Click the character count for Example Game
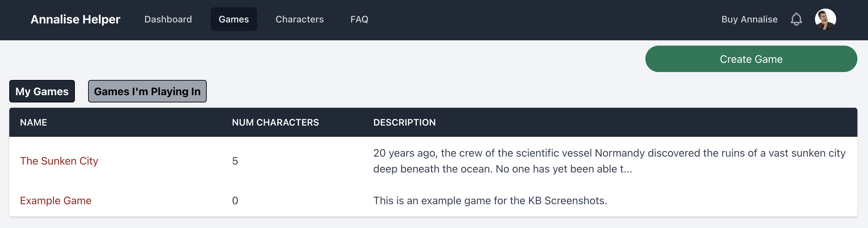 (x=235, y=201)
